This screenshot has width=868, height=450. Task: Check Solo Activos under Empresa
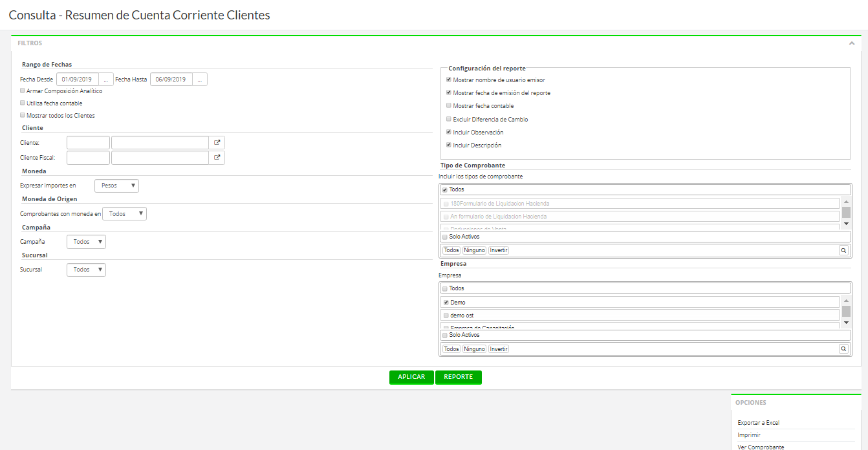coord(445,335)
